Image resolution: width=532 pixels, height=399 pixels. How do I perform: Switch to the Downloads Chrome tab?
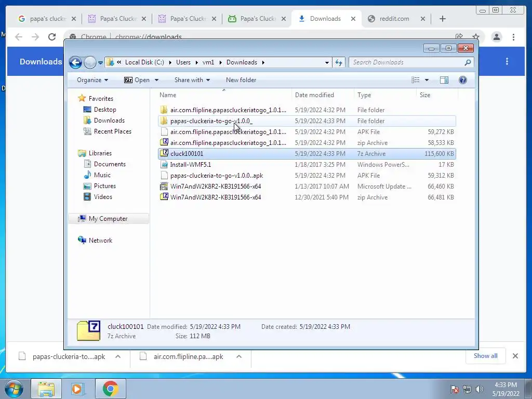coord(326,19)
